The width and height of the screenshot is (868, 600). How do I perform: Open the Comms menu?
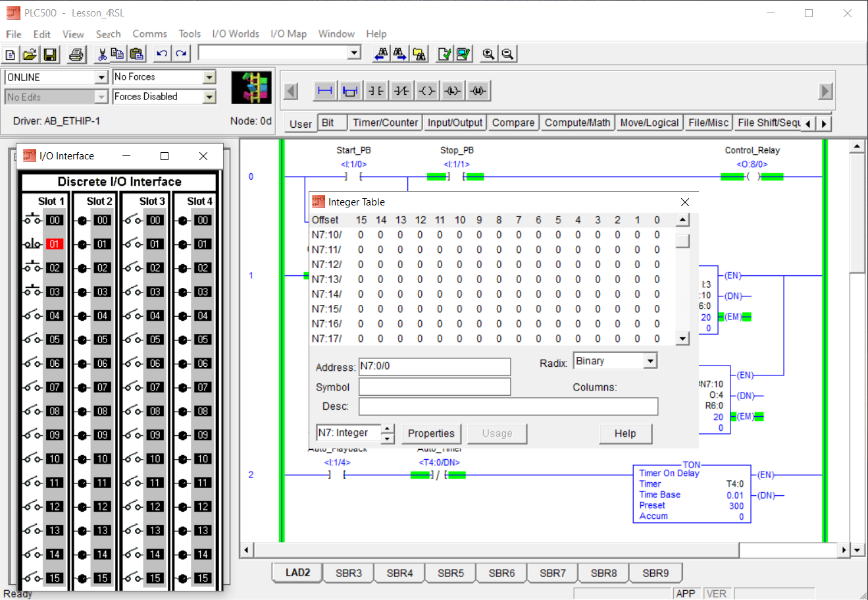tap(149, 34)
